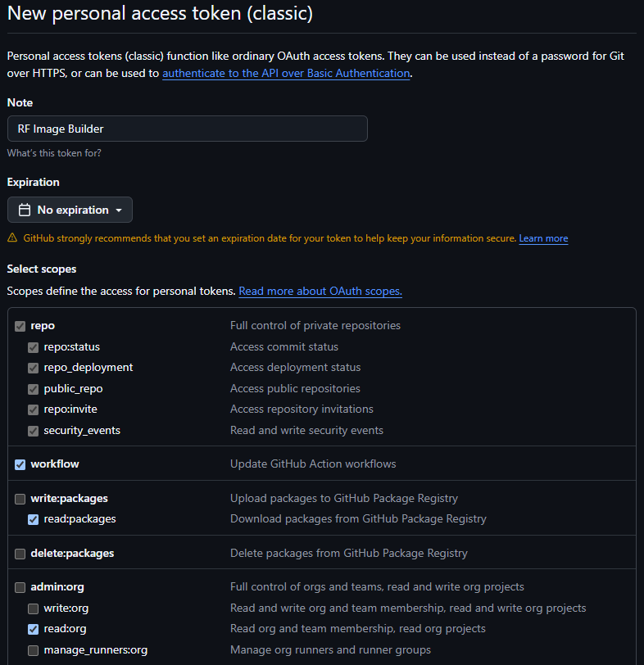Open the Basic Authentication API link
Viewport: 644px width, 665px height.
[x=286, y=73]
